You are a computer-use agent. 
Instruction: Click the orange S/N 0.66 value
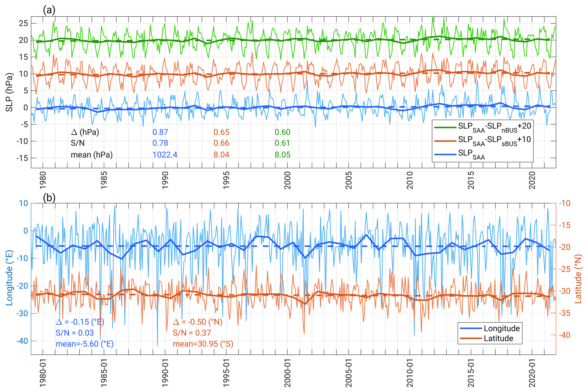(221, 143)
